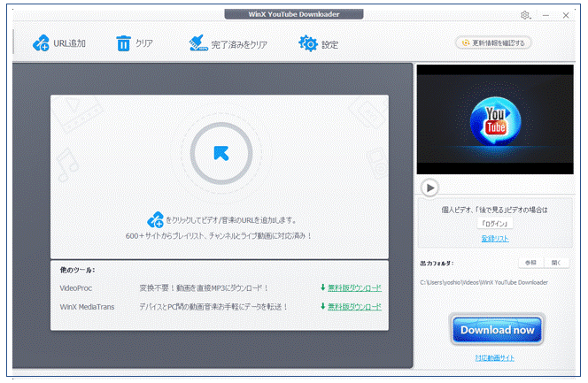Viewport: 588px width, 383px height.
Task: Click the green download arrow beside VideoProc
Action: [322, 287]
